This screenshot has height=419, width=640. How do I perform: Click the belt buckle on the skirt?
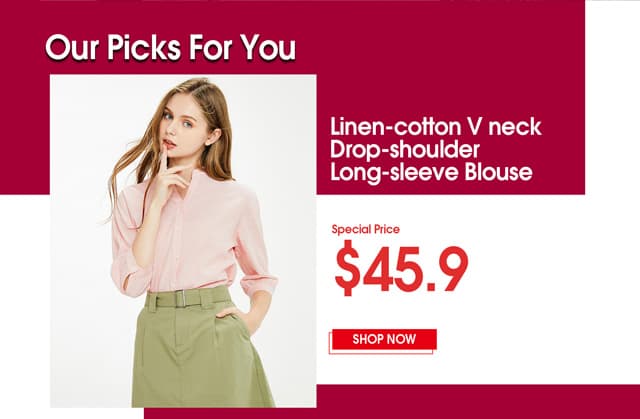tap(181, 299)
